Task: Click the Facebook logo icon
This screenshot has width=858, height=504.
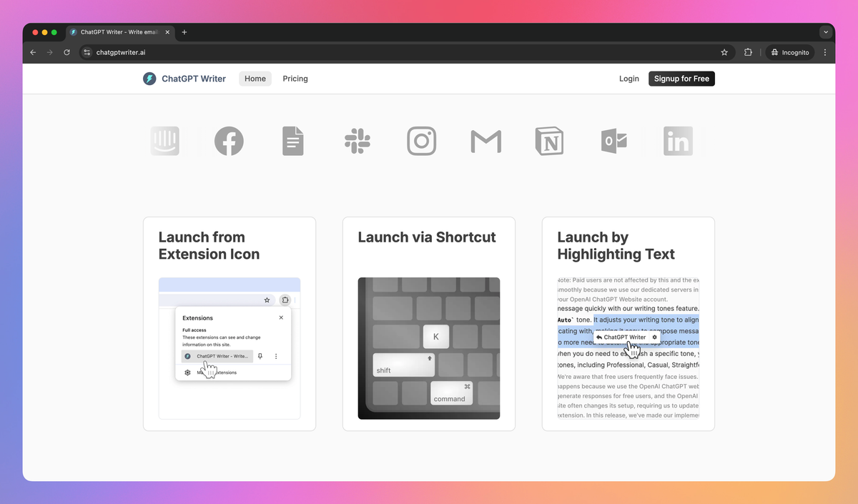Action: tap(229, 141)
